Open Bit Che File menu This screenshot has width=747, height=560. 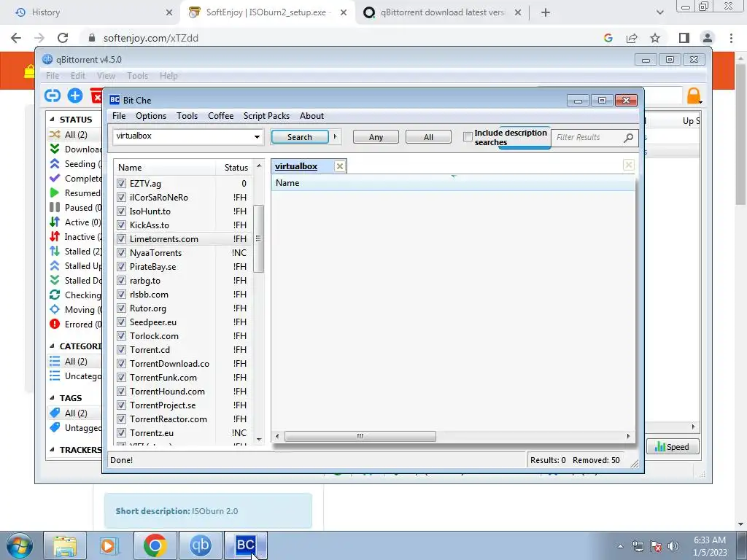click(119, 116)
